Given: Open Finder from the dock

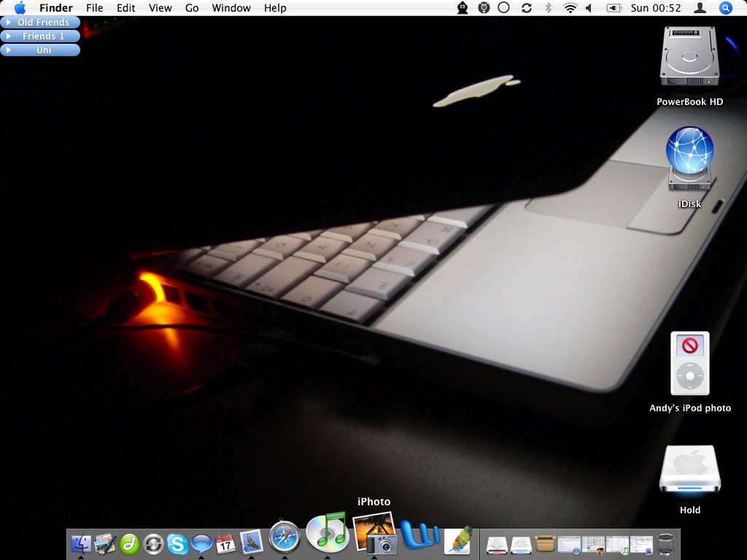Looking at the screenshot, I should [x=81, y=543].
